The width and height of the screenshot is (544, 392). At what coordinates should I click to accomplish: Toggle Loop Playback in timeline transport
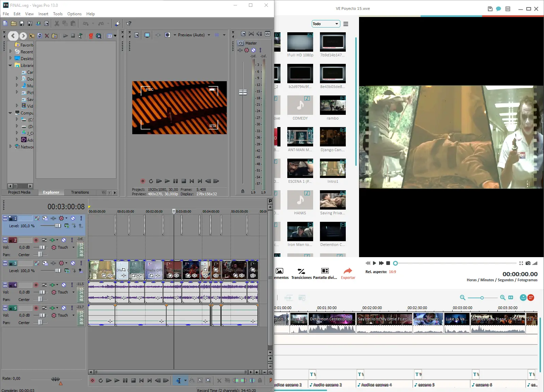[101, 380]
